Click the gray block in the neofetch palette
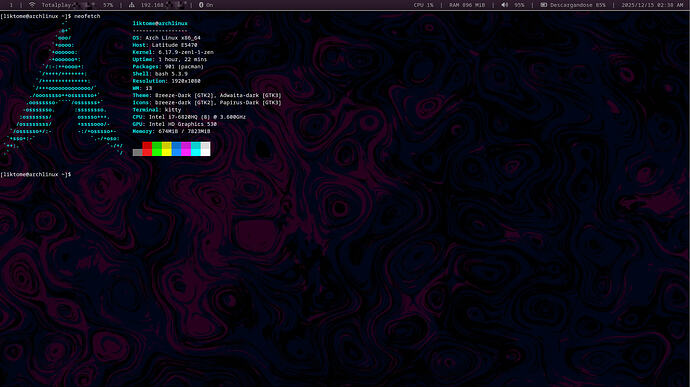The width and height of the screenshot is (690, 387). (x=137, y=152)
